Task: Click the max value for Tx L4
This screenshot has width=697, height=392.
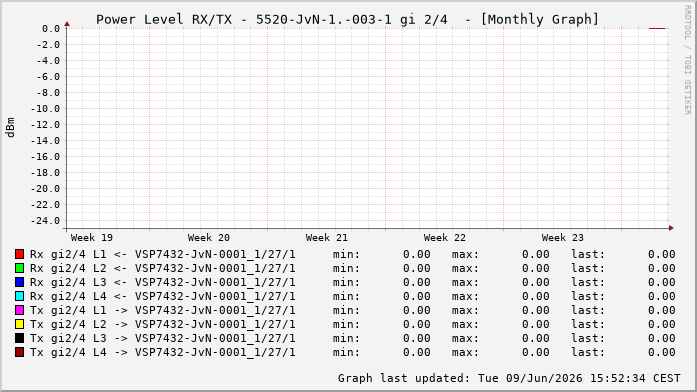Action: click(x=536, y=352)
